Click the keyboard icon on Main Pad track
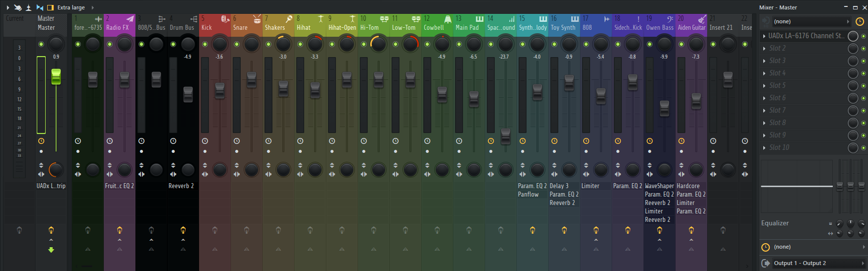The image size is (868, 271). pyautogui.click(x=479, y=19)
